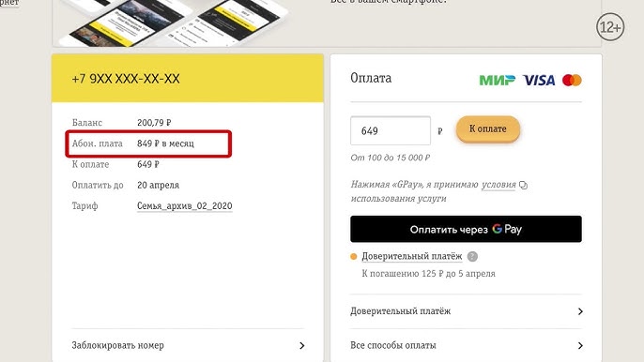Click phone number header +7 9XX XXX-XX-XX
The image size is (644, 362).
(x=126, y=79)
